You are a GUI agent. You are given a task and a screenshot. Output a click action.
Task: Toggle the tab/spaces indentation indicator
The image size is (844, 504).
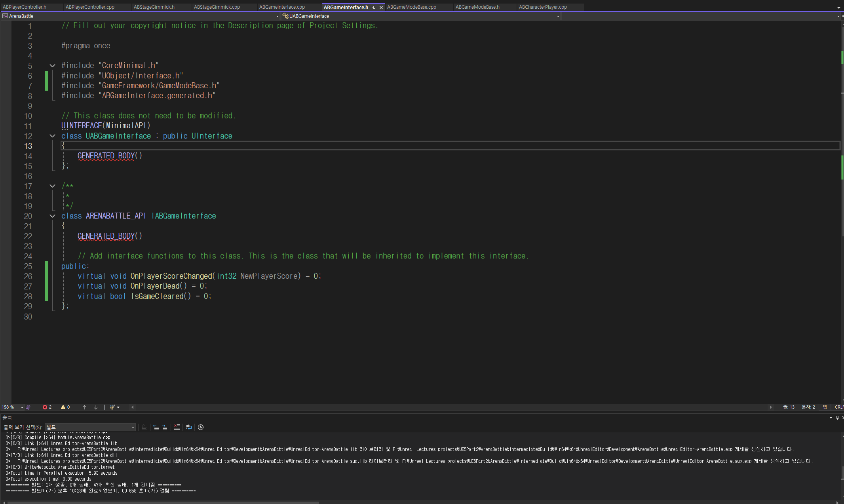(x=825, y=407)
